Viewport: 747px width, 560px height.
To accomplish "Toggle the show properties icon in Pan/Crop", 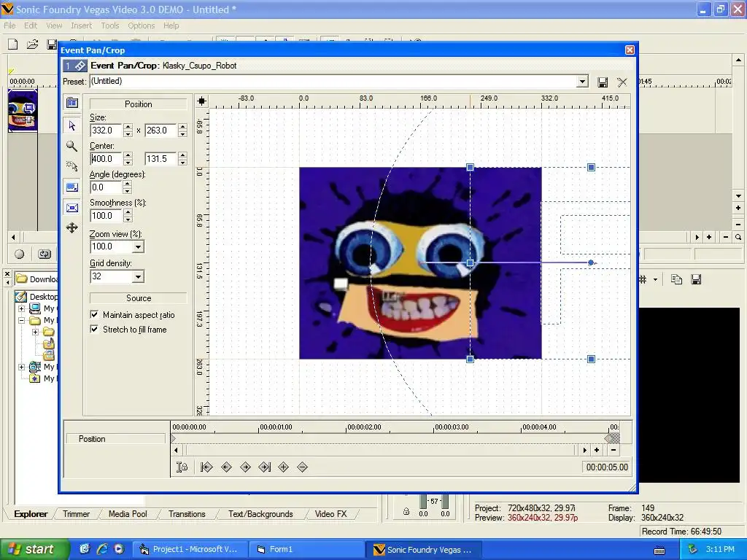I will (x=72, y=102).
